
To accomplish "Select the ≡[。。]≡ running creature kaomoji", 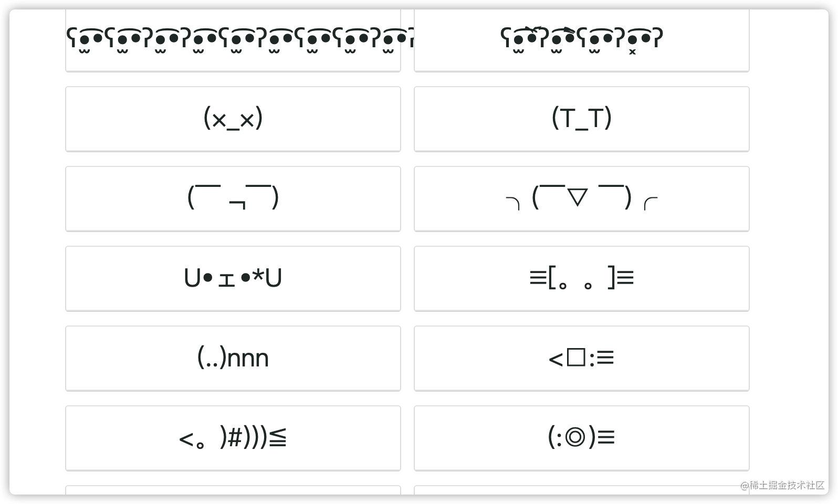I will tap(581, 278).
